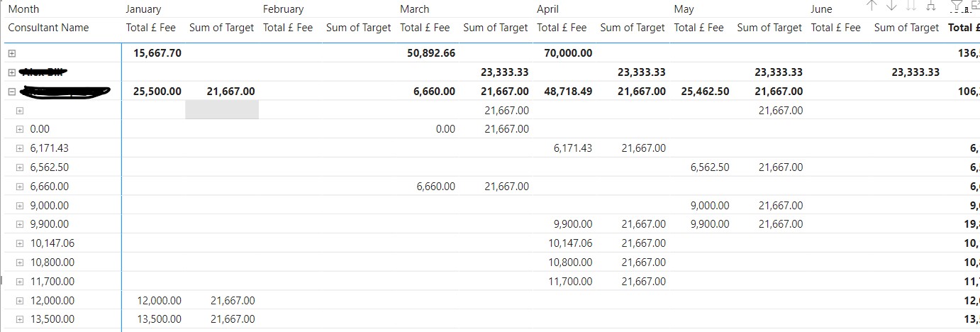Image resolution: width=980 pixels, height=332 pixels.
Task: Sort by Sum of Target under January
Action: tap(221, 28)
